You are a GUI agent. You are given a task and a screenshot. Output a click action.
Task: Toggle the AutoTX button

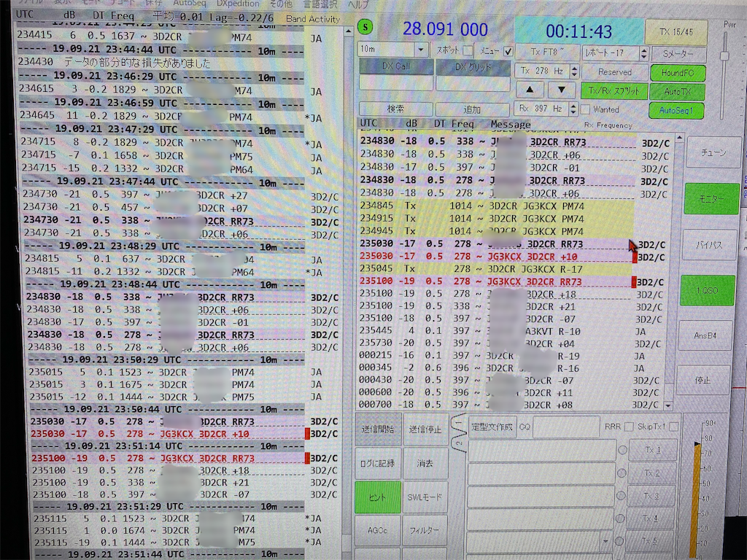tap(677, 91)
